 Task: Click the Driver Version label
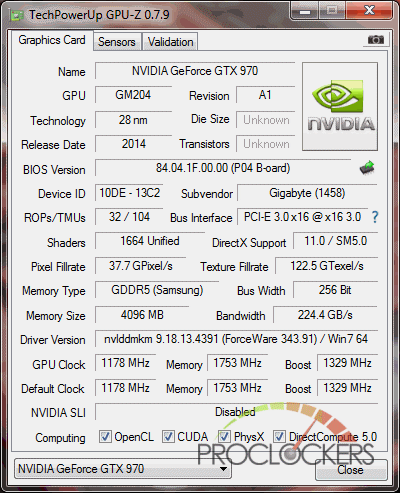(x=53, y=340)
